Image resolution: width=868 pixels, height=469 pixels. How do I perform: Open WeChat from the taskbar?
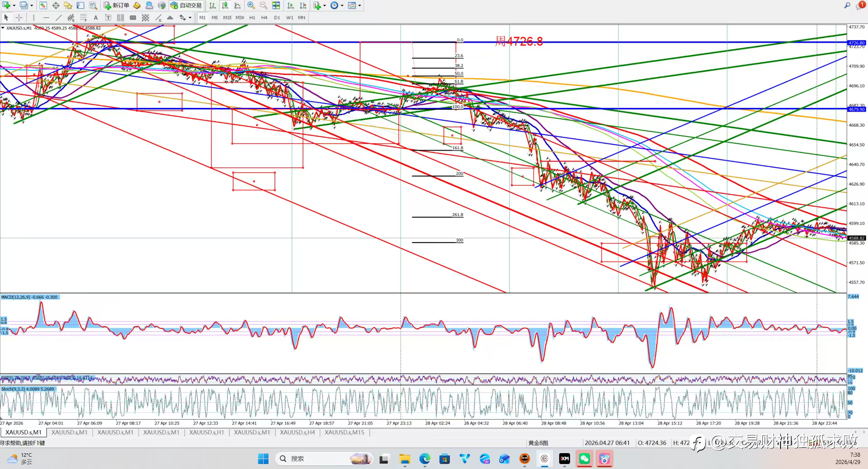click(585, 459)
